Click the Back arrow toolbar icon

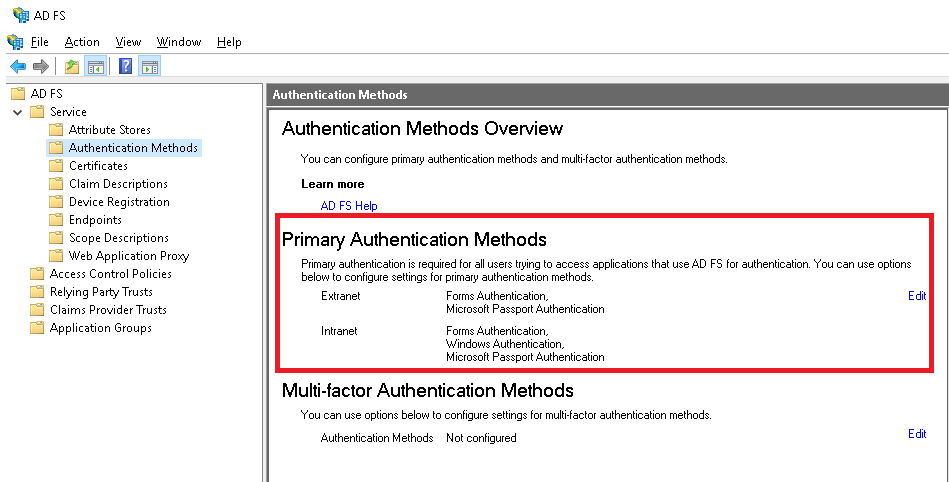[18, 67]
